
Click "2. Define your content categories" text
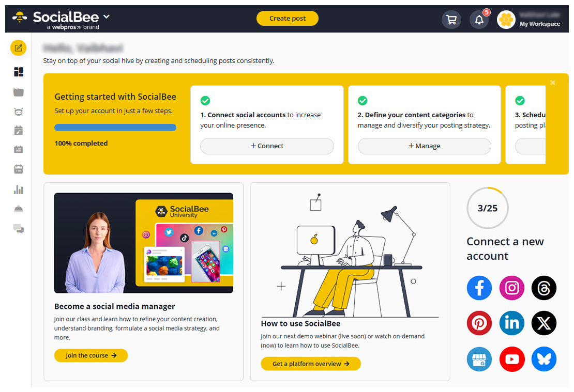(412, 115)
